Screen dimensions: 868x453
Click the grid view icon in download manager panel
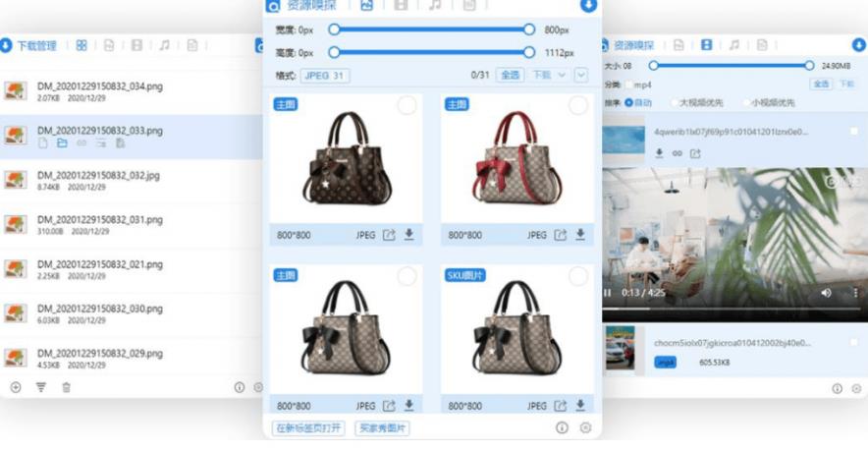[x=81, y=45]
